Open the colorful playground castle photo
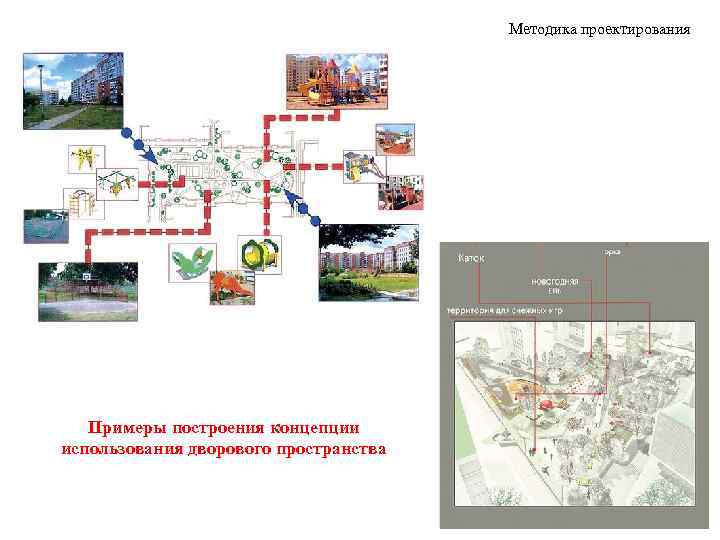 337,81
